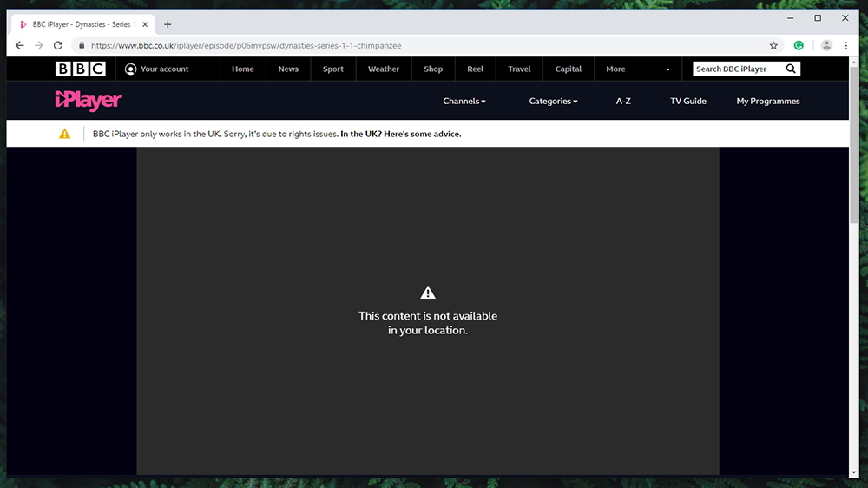The image size is (868, 488).
Task: Open the Reel link
Action: point(475,69)
